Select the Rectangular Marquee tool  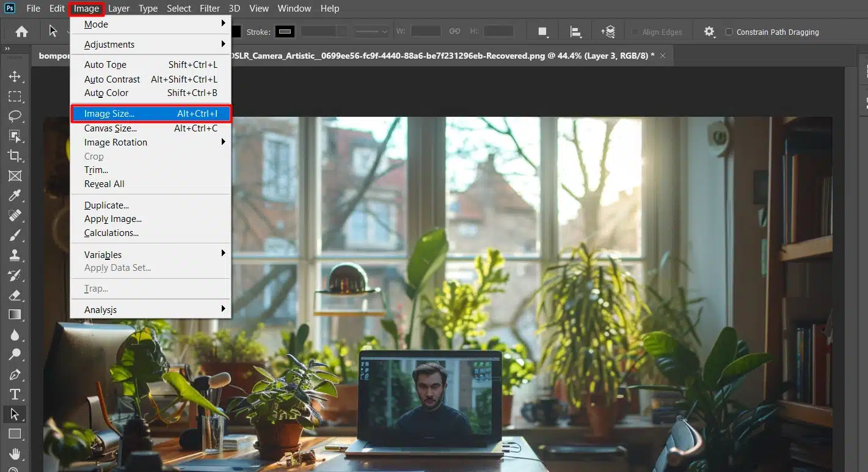pos(15,97)
